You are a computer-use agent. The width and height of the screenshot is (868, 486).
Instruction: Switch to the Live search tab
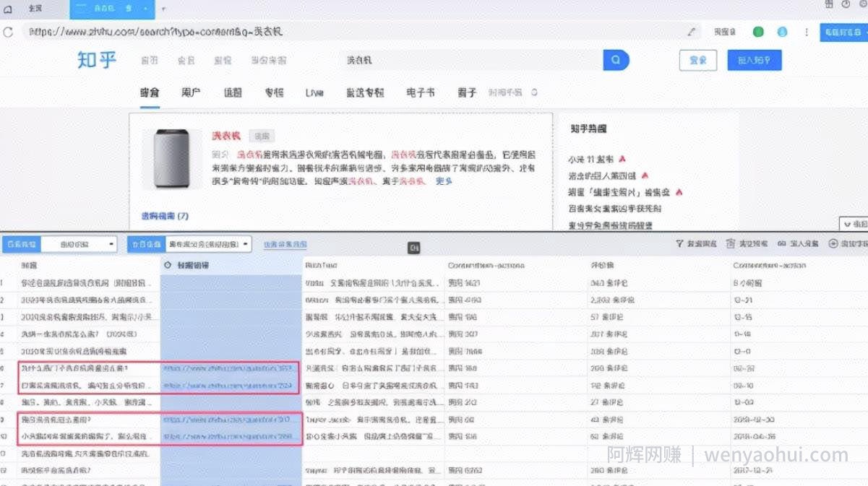314,92
